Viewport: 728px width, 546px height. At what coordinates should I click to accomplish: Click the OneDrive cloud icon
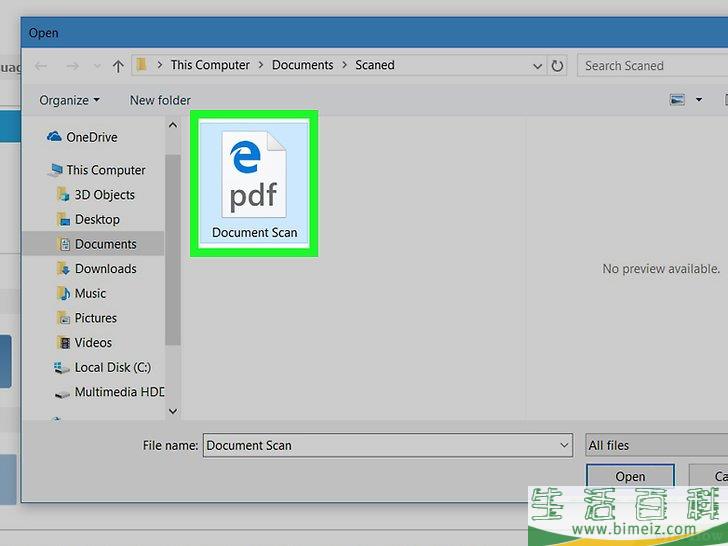pos(54,136)
